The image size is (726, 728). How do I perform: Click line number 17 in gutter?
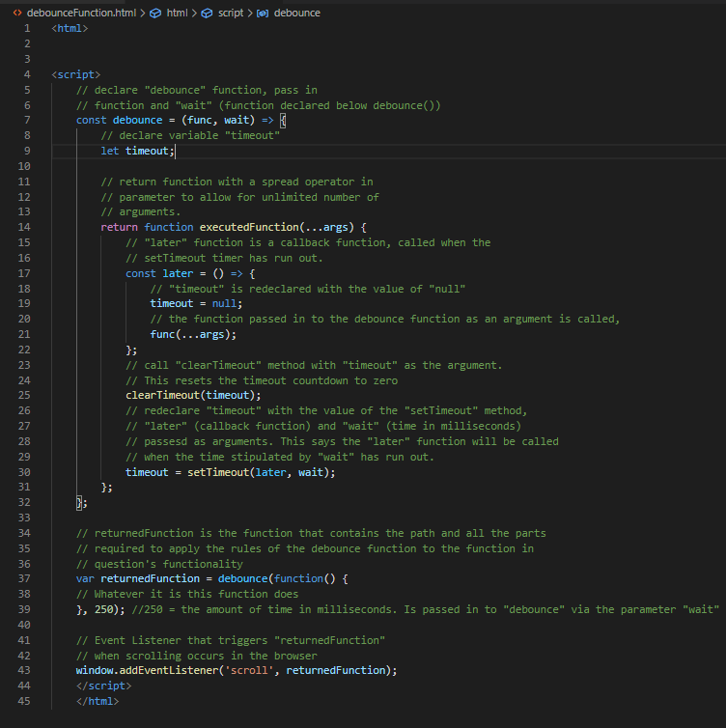(24, 273)
